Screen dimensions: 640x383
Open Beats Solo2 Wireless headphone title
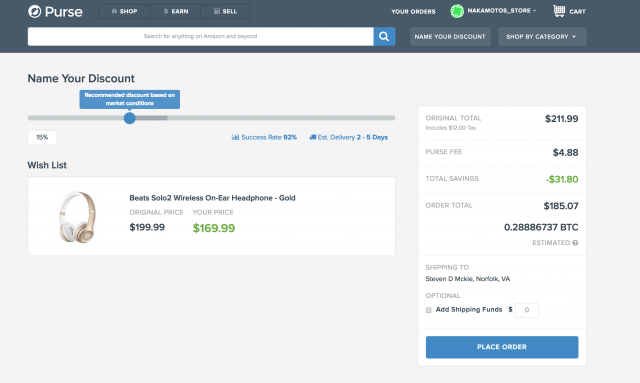[x=212, y=198]
